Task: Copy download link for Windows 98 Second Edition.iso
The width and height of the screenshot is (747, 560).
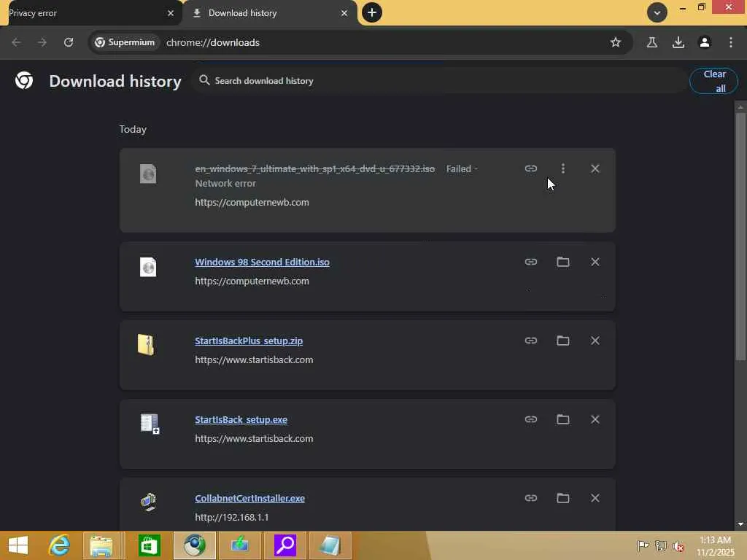Action: point(531,262)
